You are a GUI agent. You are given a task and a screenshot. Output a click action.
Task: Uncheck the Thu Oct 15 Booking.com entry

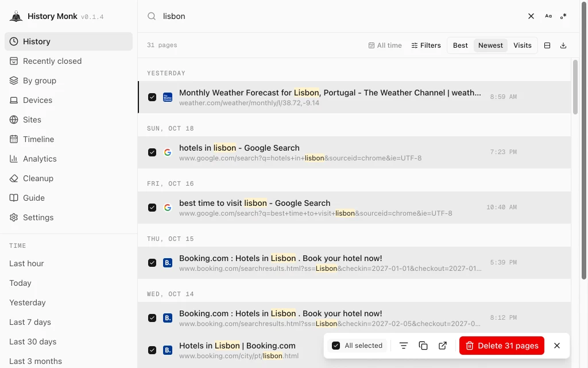click(152, 262)
